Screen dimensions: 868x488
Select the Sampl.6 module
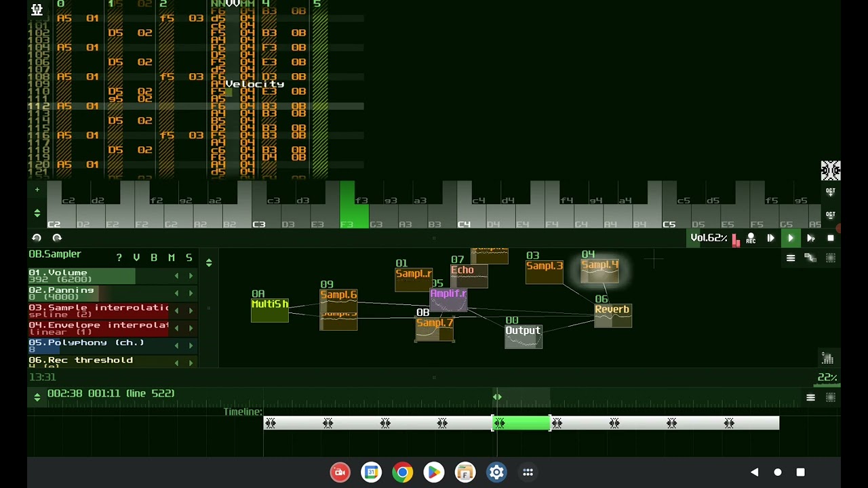(x=338, y=300)
